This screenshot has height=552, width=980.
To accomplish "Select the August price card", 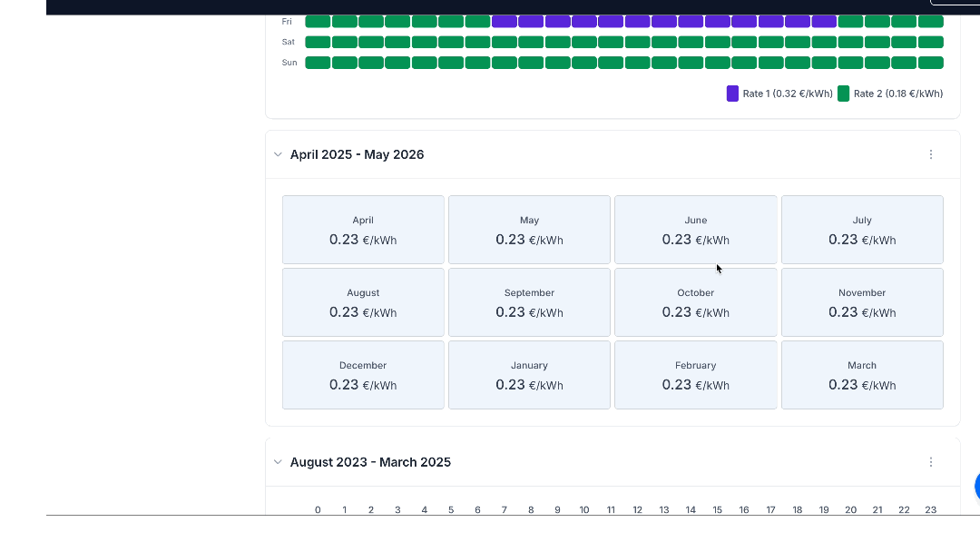I will click(363, 302).
